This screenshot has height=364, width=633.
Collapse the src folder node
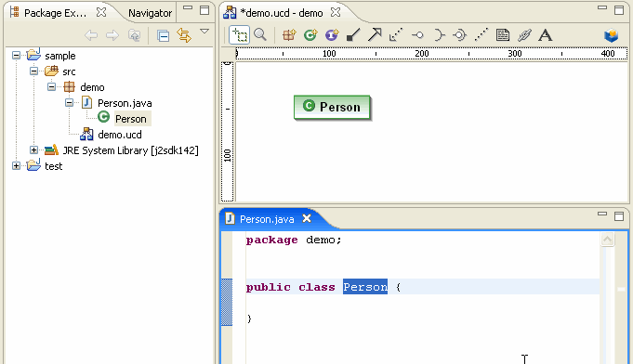coord(33,71)
